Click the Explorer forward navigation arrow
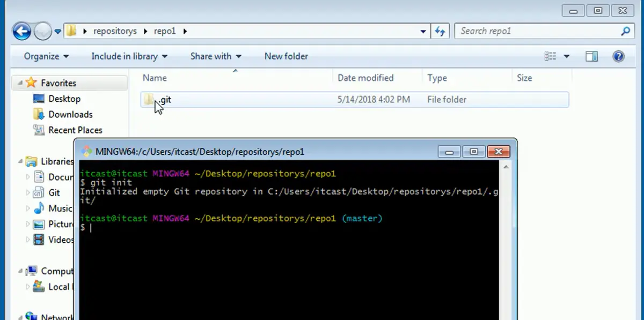Image resolution: width=644 pixels, height=320 pixels. pos(43,32)
